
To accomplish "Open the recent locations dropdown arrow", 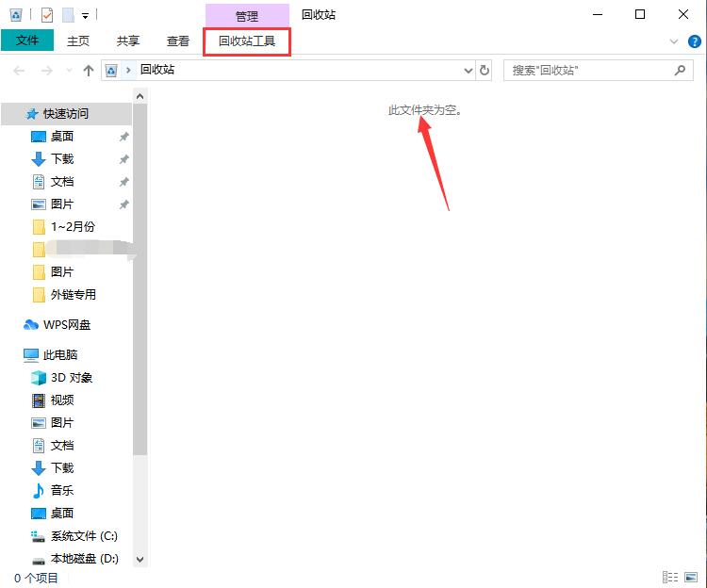I will (x=69, y=71).
